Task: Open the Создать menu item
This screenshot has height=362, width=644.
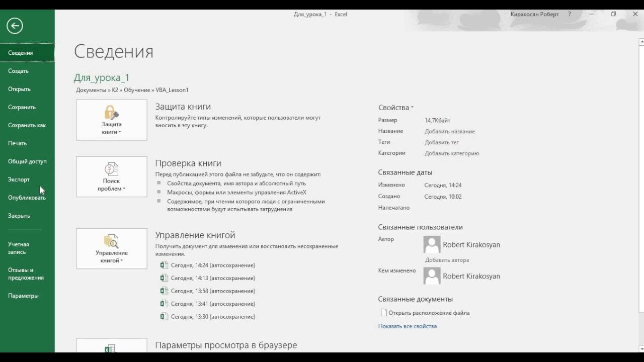Action: point(27,71)
